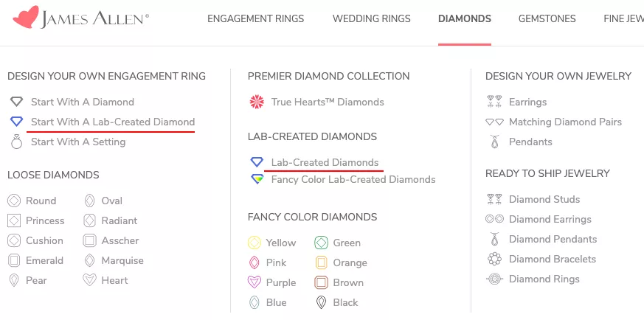The height and width of the screenshot is (320, 644).
Task: Open the Wedding Rings menu
Action: [x=371, y=19]
